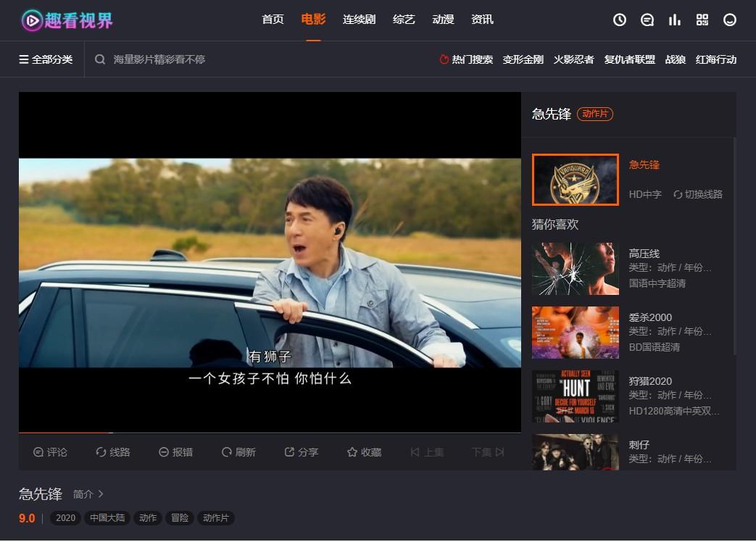Screen dimensions: 756x542
Task: Open the 刺仔 movie thumbnail
Action: pyautogui.click(x=576, y=452)
